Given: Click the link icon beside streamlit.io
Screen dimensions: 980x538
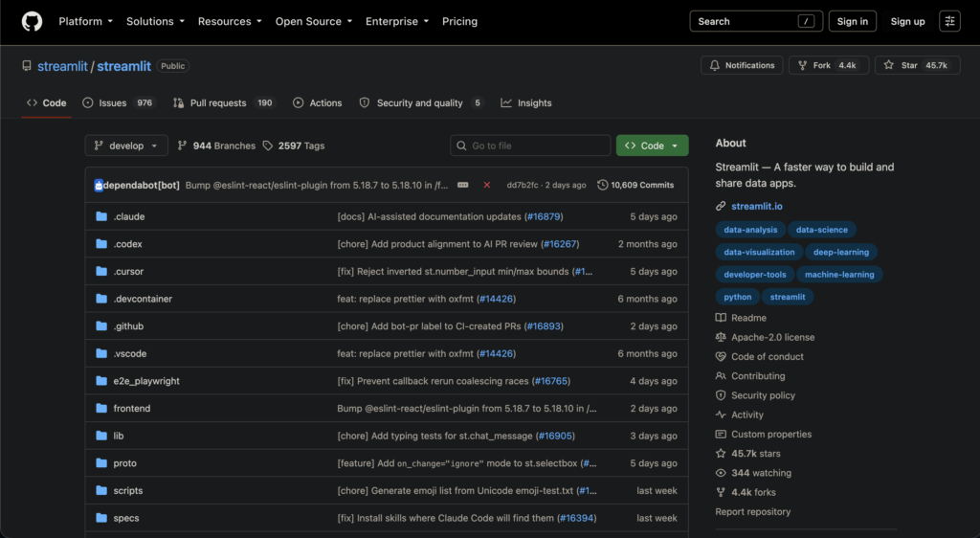Looking at the screenshot, I should (x=721, y=206).
